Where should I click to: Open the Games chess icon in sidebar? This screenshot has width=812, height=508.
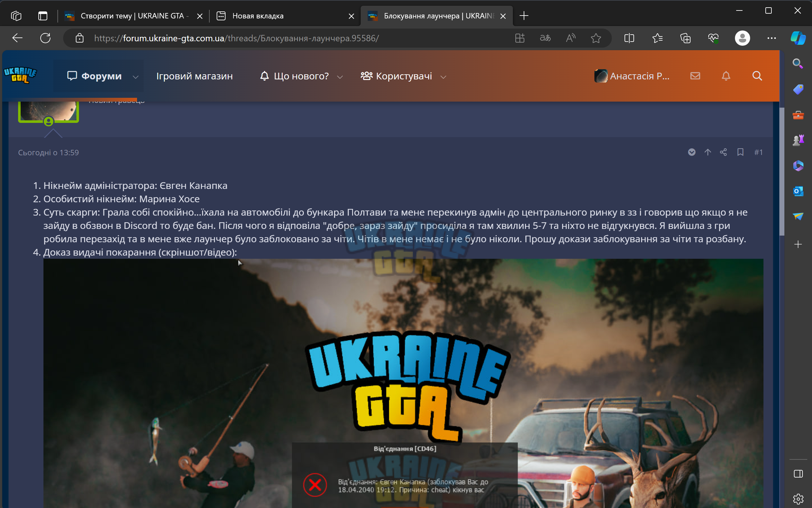(x=798, y=140)
